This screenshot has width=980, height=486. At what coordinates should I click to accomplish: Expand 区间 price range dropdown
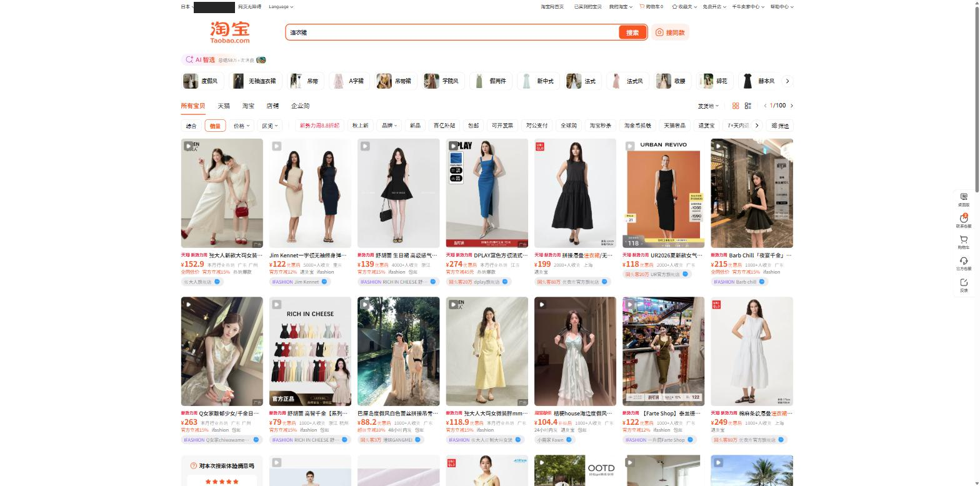tap(270, 126)
